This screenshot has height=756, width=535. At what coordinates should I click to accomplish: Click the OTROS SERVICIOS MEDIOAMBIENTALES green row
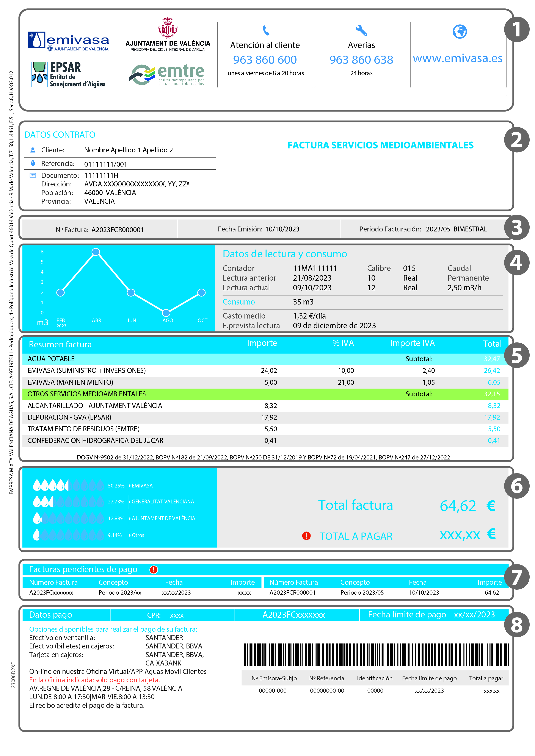(x=265, y=394)
